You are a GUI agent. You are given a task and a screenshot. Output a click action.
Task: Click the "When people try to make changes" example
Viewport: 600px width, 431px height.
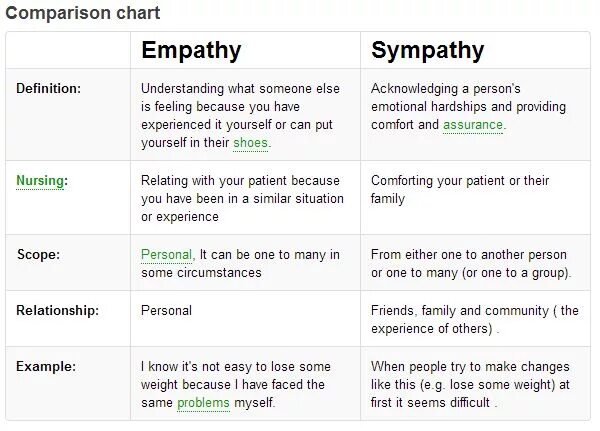tap(469, 367)
